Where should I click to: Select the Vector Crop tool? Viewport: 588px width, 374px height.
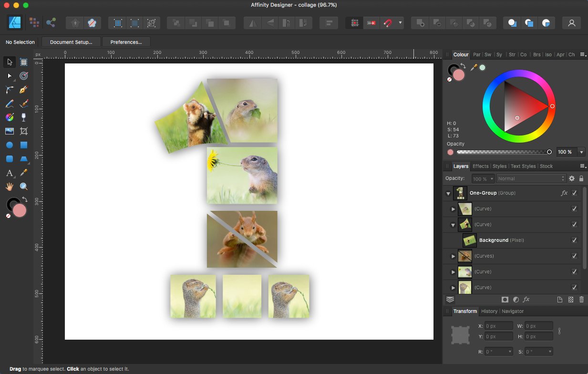[x=23, y=131]
